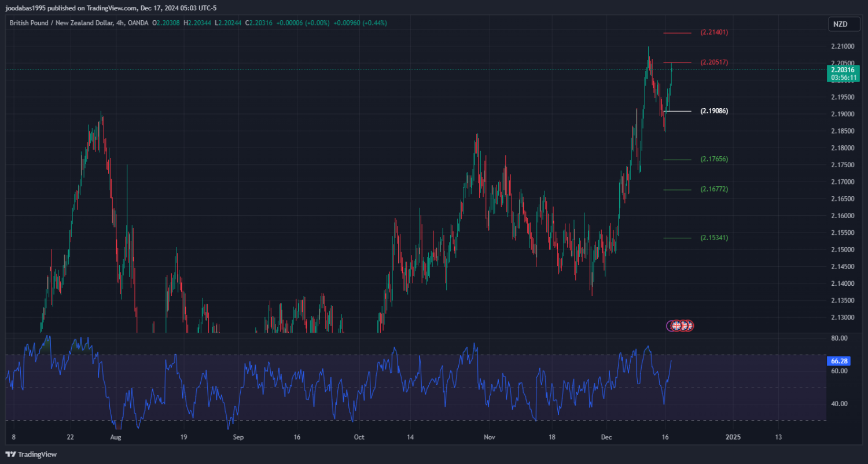Click the British Pound / New Zealand Dollar title
The image size is (868, 464).
point(61,23)
